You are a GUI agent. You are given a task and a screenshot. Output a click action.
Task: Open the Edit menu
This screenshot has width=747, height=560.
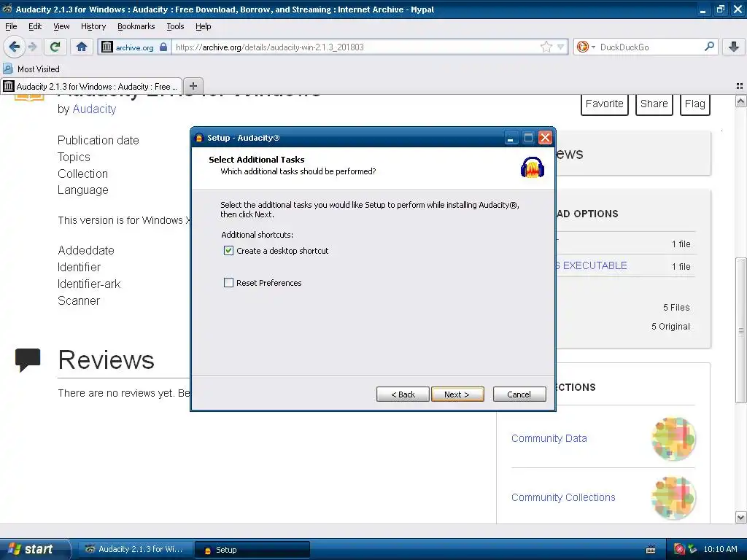[x=35, y=26]
